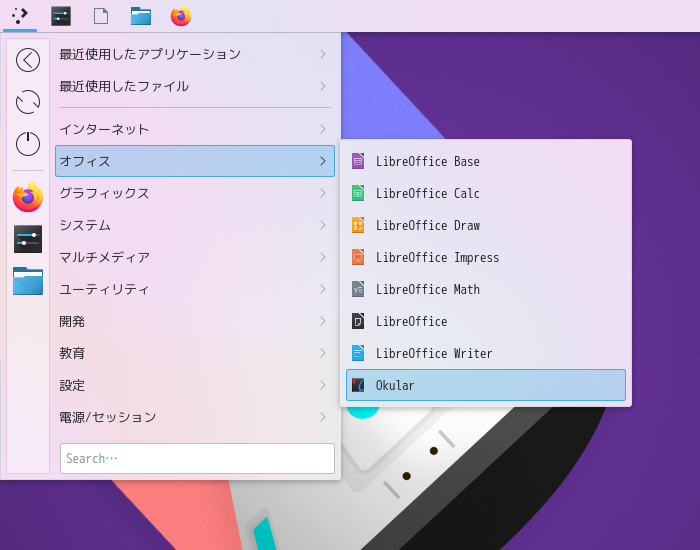The image size is (700, 550).
Task: Open Dolphin file manager from top panel
Action: [141, 16]
